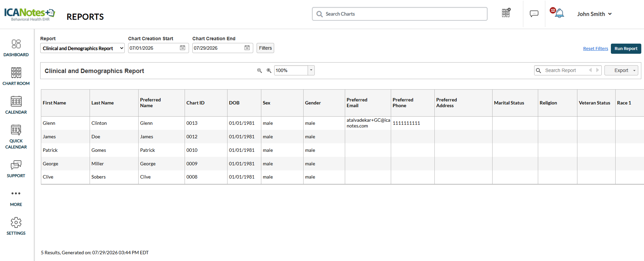Click phone number 1111111111
Screen dimensions: 644x261
coord(406,123)
